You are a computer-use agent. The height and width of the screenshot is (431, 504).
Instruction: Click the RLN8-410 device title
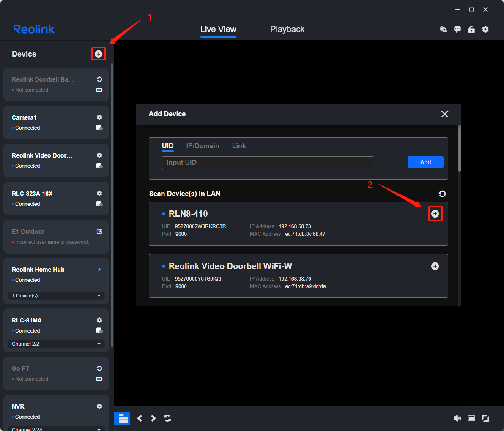(188, 214)
